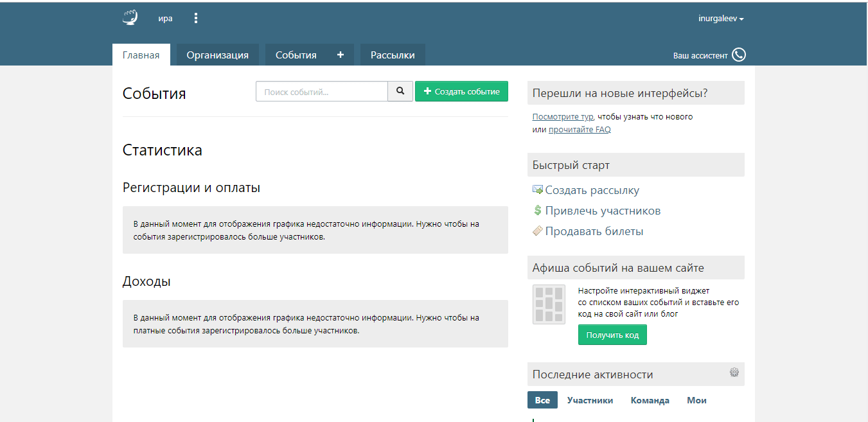This screenshot has width=868, height=422.
Task: Click the phone icon for Ваш ассистент
Action: click(739, 55)
